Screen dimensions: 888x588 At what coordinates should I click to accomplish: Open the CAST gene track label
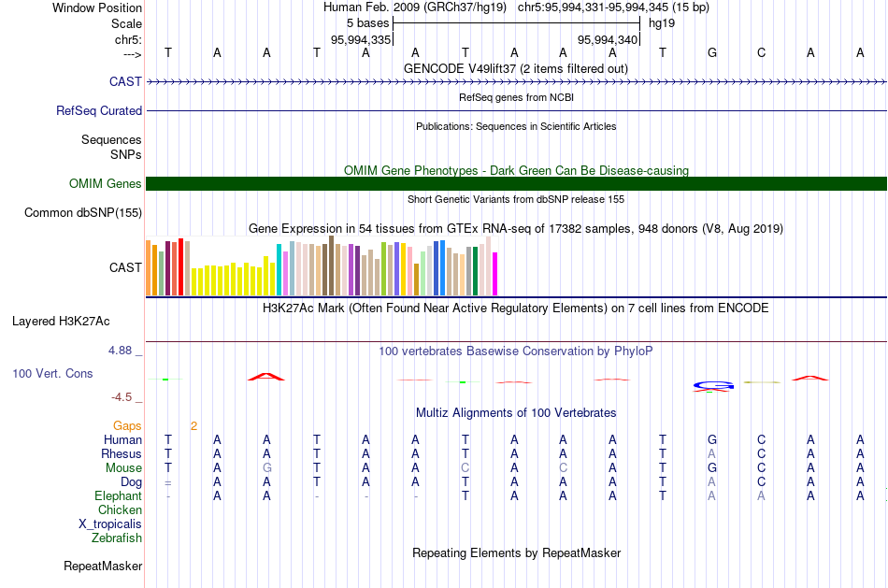125,81
